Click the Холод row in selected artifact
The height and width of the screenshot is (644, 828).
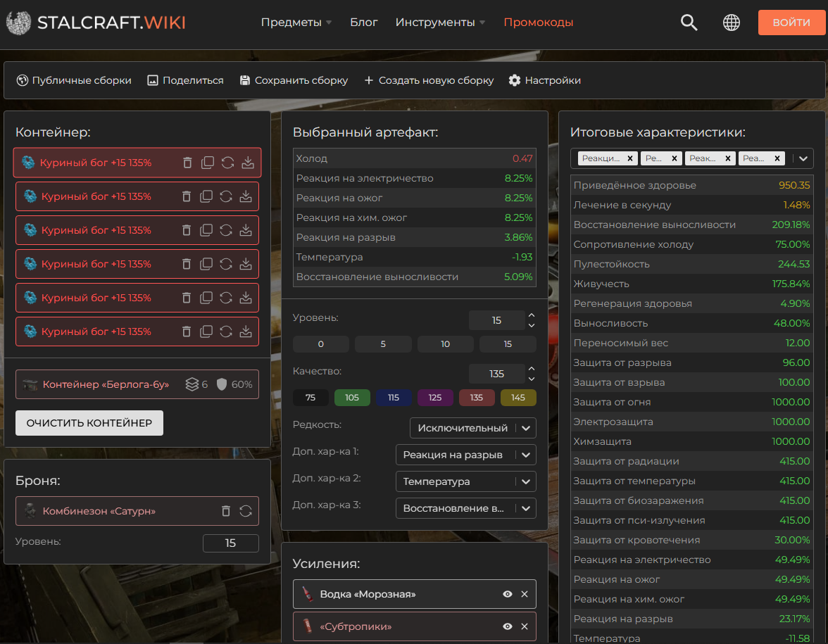click(415, 158)
